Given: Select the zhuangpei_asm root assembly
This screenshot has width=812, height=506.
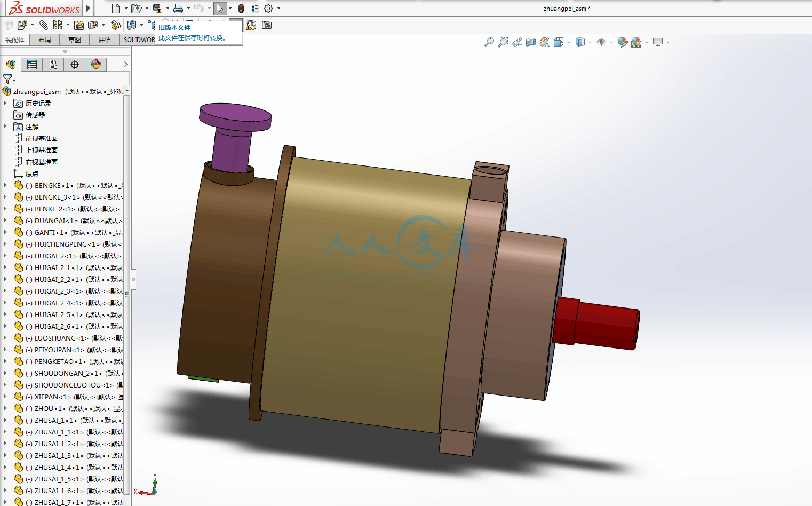Looking at the screenshot, I should pyautogui.click(x=62, y=91).
